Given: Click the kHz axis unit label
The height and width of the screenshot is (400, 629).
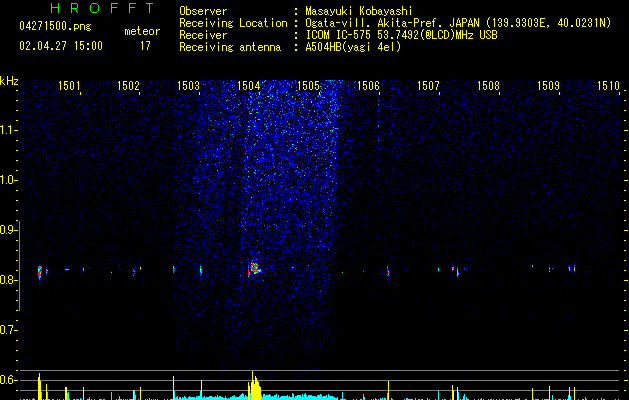Looking at the screenshot, I should tap(9, 81).
